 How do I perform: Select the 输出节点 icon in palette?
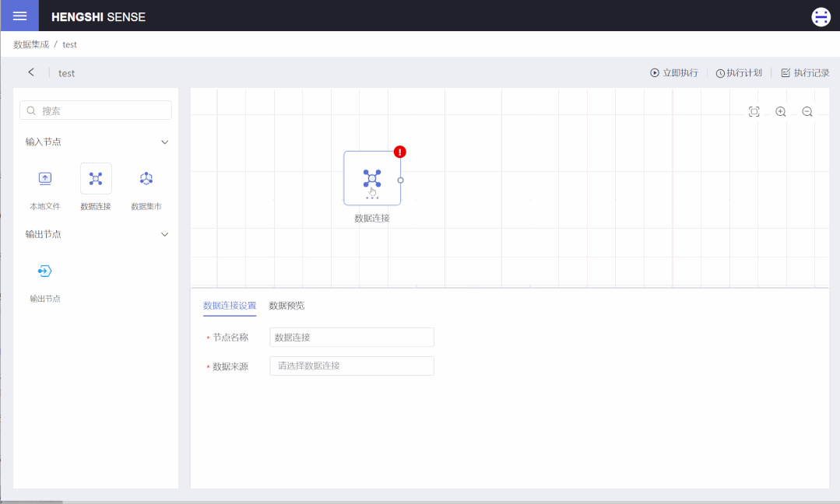point(45,271)
